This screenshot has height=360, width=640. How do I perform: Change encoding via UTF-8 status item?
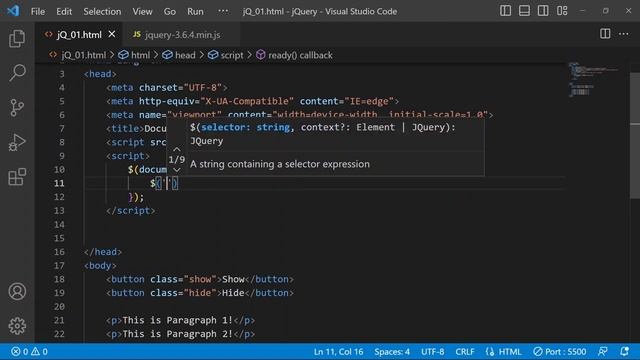432,351
